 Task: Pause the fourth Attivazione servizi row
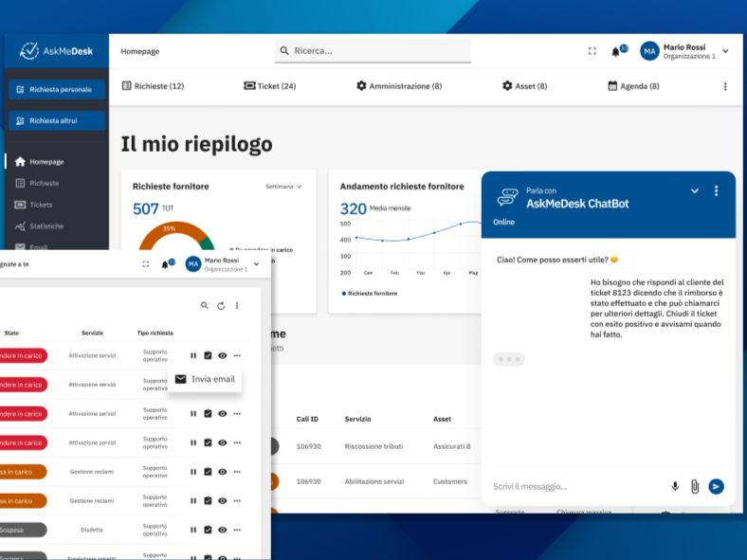click(193, 443)
